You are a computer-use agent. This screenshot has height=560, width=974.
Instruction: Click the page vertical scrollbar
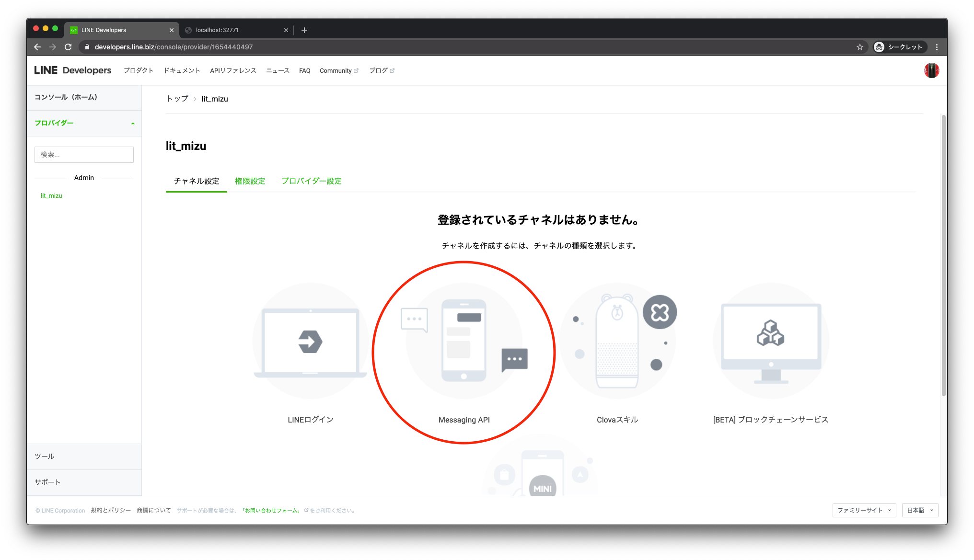tap(944, 255)
